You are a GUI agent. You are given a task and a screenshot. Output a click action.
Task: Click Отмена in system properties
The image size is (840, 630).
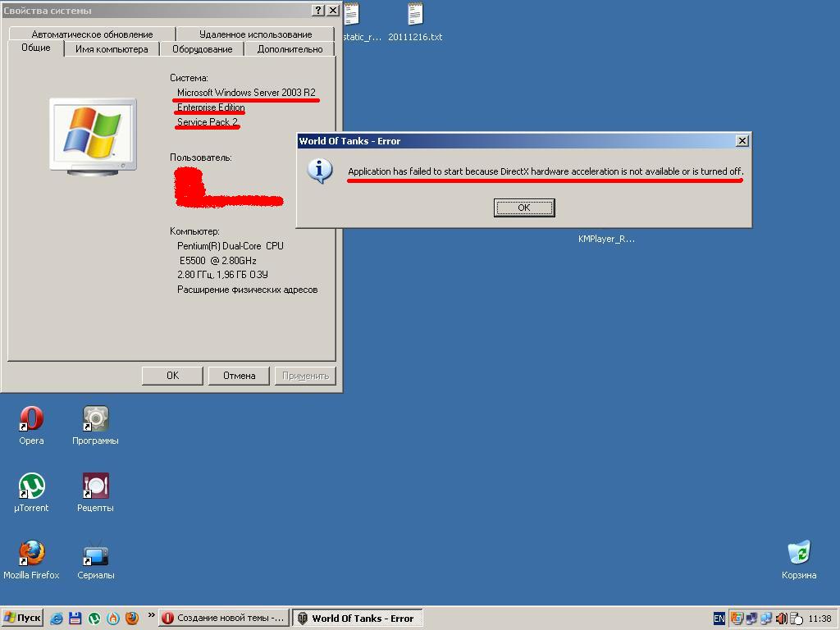(239, 376)
